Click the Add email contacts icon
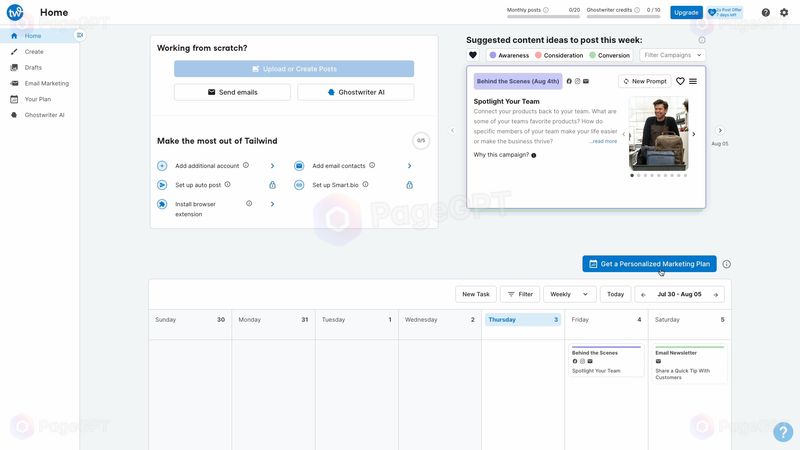 tap(299, 166)
